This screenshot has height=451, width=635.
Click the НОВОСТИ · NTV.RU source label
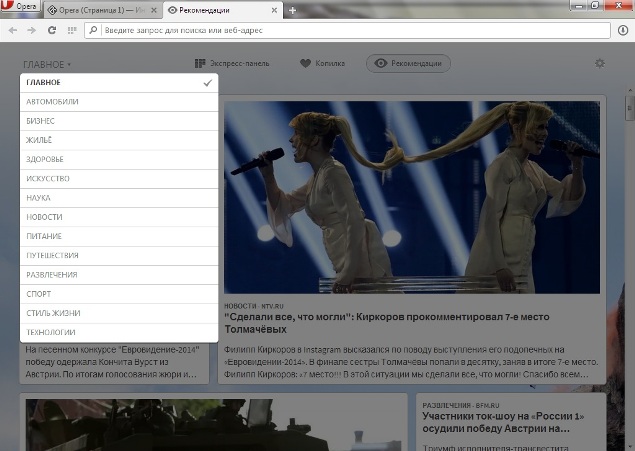click(254, 306)
